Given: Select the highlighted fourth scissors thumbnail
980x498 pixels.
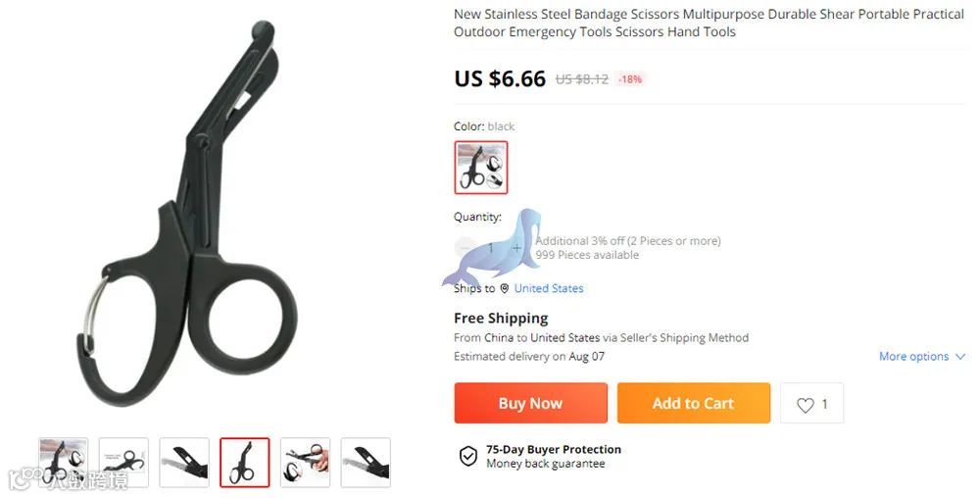Looking at the screenshot, I should 244,463.
